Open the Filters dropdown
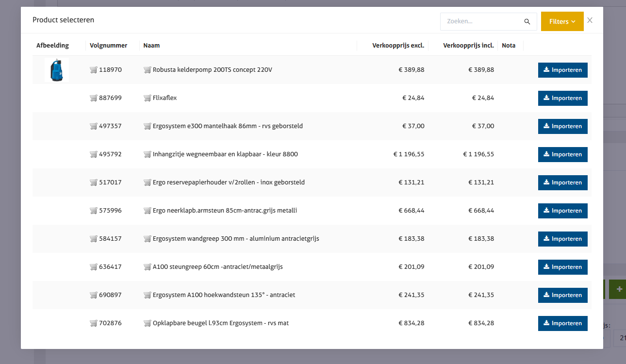 [x=562, y=22]
